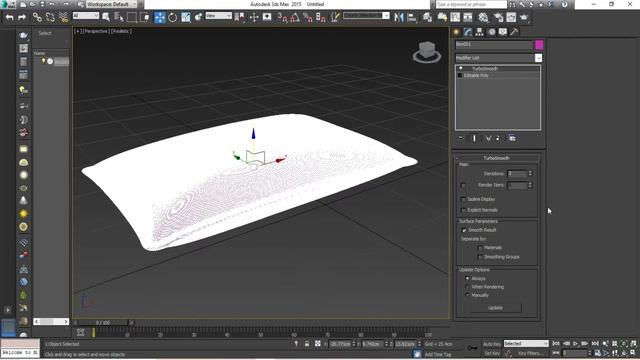Screen dimensions: 640x360
Task: Open the Material Editor
Action: click(x=483, y=17)
